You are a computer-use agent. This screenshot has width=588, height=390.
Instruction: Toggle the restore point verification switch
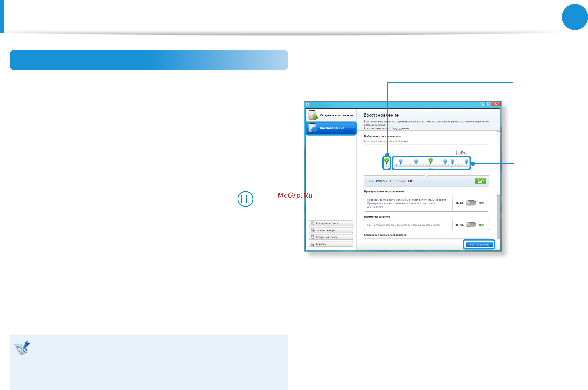point(471,203)
